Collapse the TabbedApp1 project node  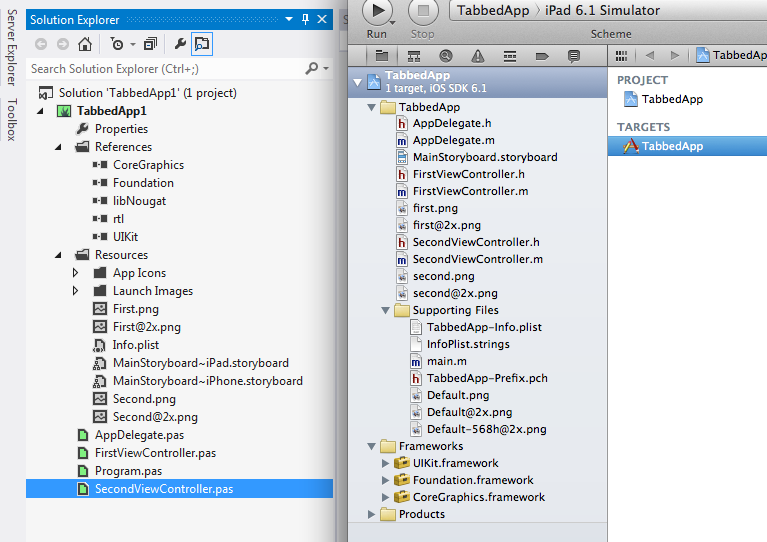coord(40,111)
